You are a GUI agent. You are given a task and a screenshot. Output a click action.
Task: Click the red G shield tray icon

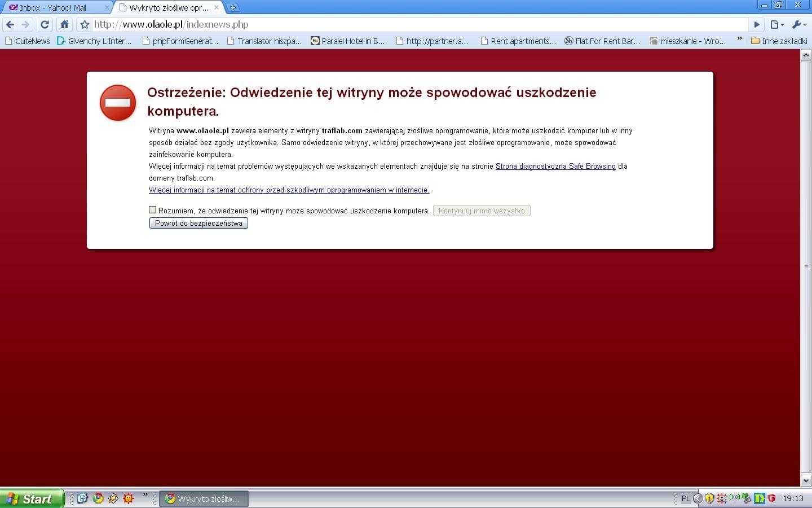pyautogui.click(x=771, y=498)
